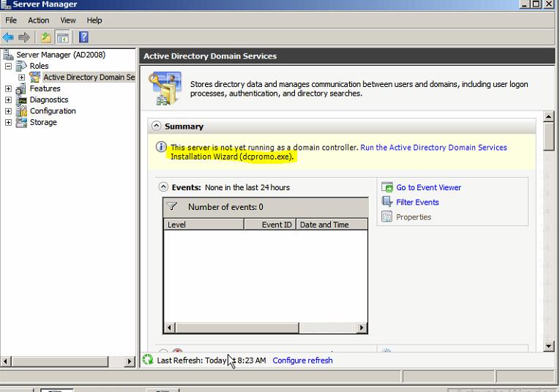
Task: Click the Features node icon
Action: click(21, 88)
